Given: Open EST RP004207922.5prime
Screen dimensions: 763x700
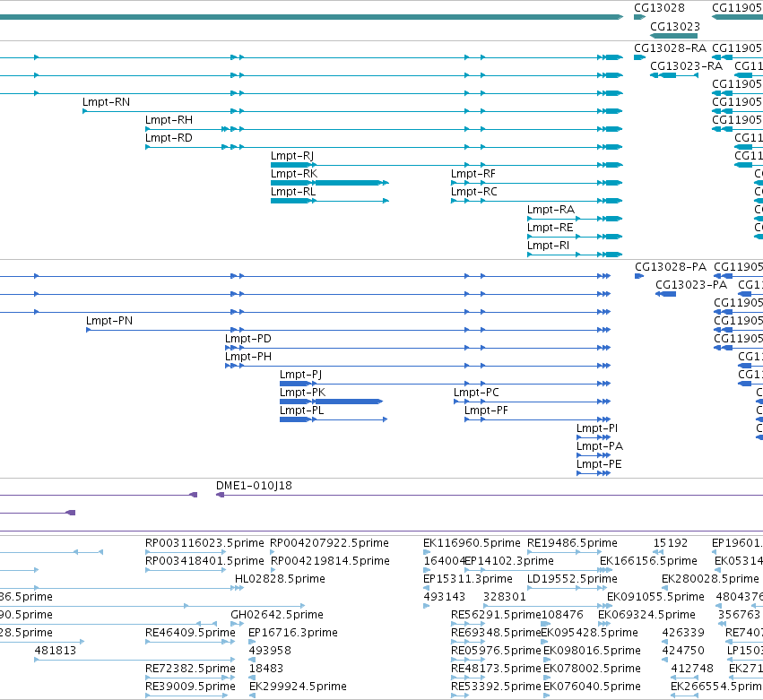Looking at the screenshot, I should 329,543.
